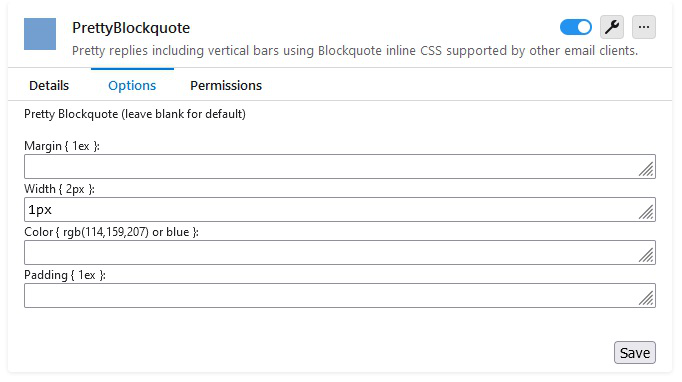The width and height of the screenshot is (682, 382).
Task: Click the Save button
Action: [x=635, y=352]
